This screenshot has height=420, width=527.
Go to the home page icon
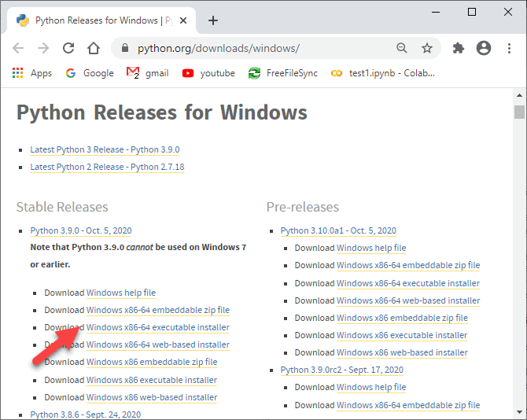tap(94, 49)
